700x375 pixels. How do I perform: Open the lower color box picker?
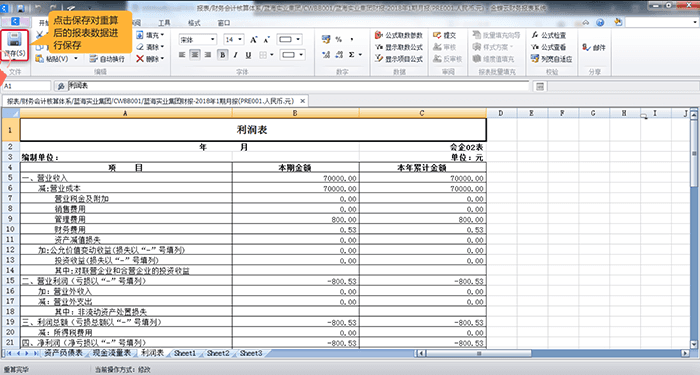(292, 55)
